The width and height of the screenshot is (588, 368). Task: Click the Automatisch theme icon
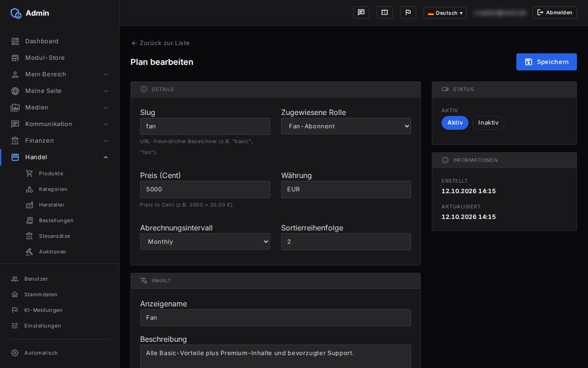click(15, 353)
